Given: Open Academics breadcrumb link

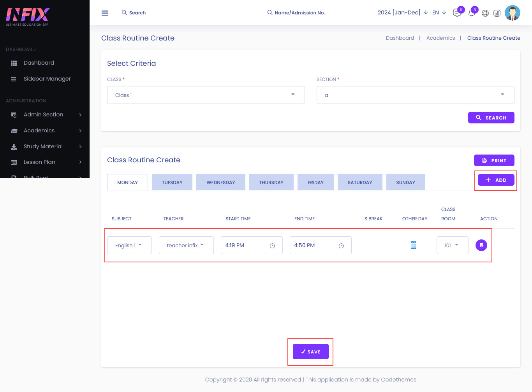Looking at the screenshot, I should (x=440, y=38).
